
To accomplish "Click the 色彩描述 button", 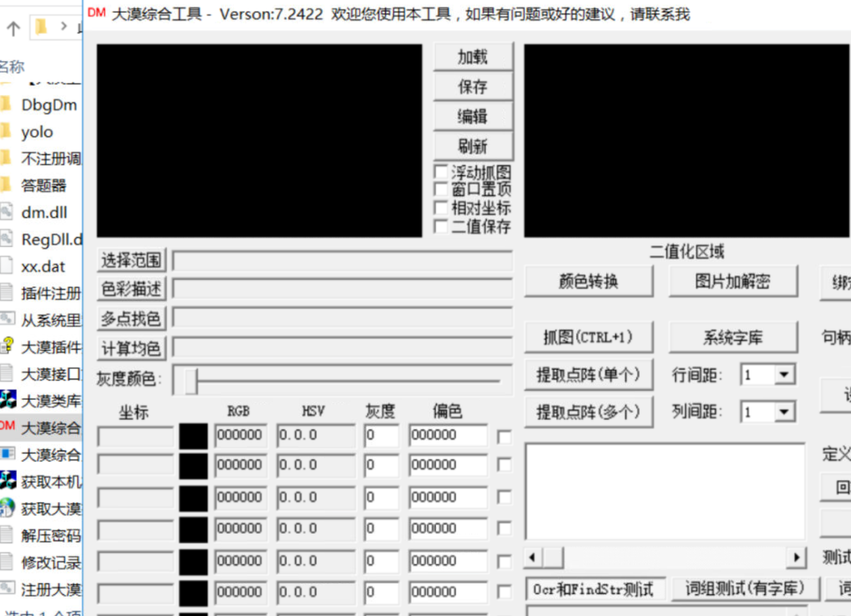I will pos(131,289).
